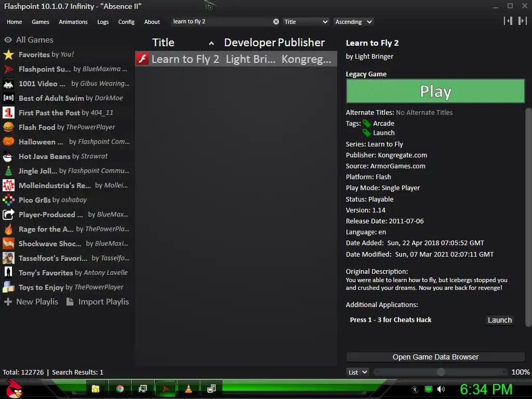Click the Player-Produced share arrow icon
Screen dimensions: 532x399
tap(8, 215)
